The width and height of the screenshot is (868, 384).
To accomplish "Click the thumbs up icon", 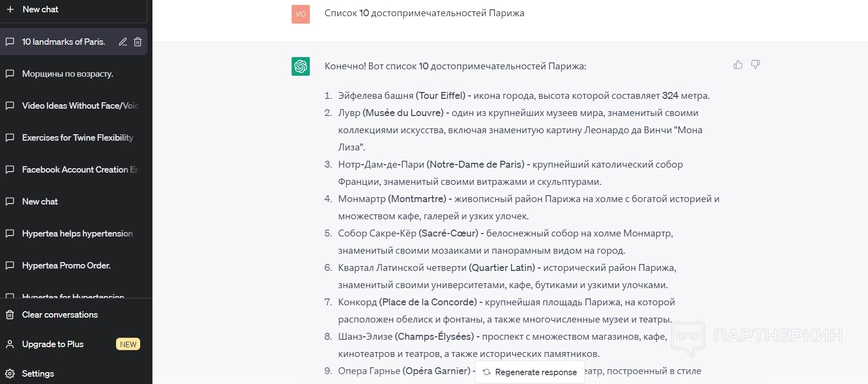I will (x=738, y=64).
